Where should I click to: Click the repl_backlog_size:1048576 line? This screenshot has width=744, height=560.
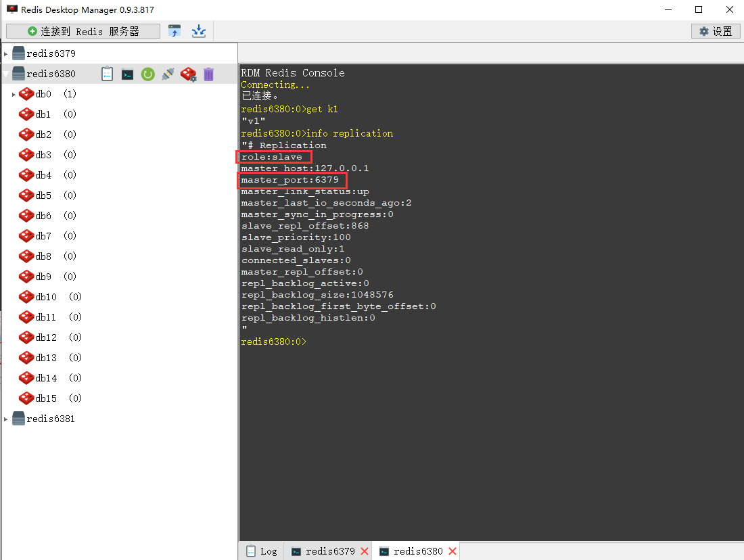point(317,295)
